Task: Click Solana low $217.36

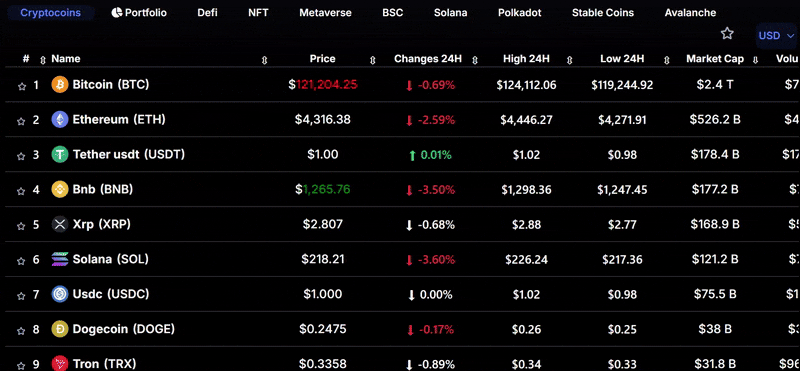Action: 622,260
